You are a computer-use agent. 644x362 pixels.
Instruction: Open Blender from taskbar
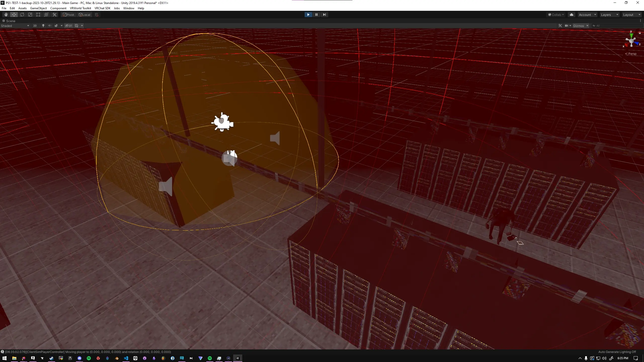[x=117, y=358]
